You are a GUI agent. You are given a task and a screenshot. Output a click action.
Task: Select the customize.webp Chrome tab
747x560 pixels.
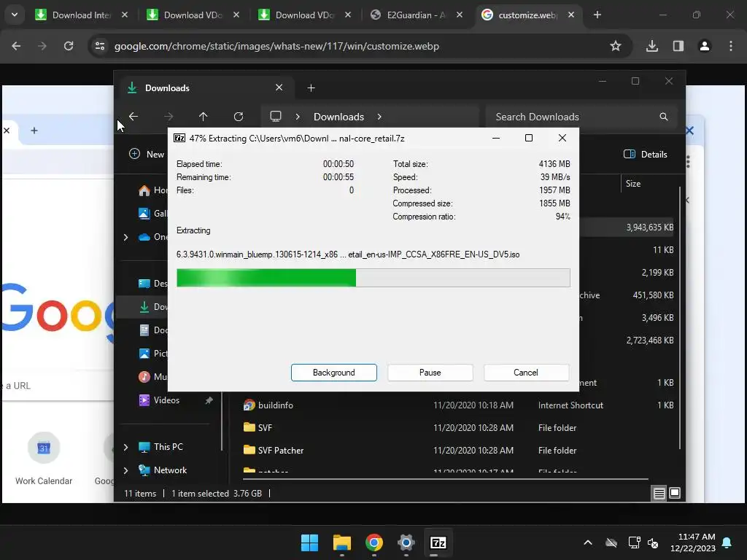(x=528, y=15)
